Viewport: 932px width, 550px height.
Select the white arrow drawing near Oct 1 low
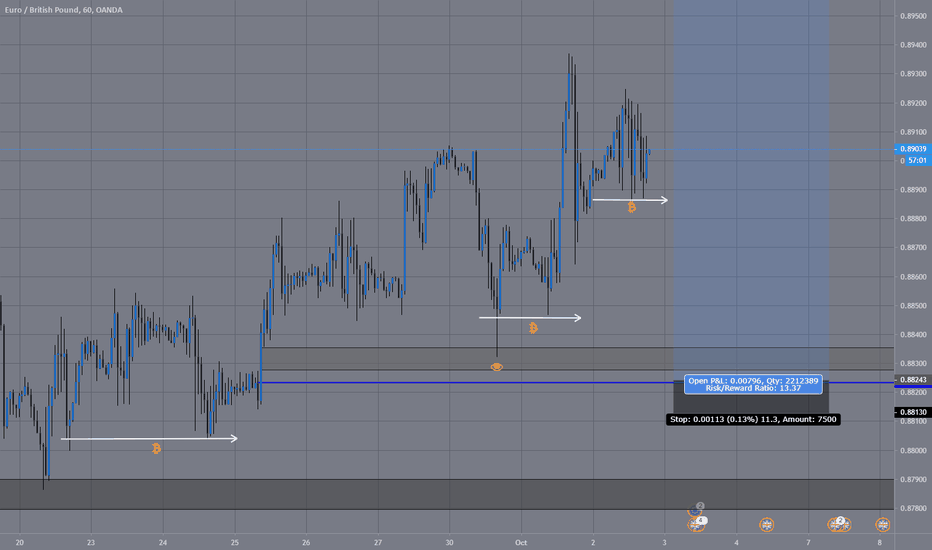pos(530,318)
